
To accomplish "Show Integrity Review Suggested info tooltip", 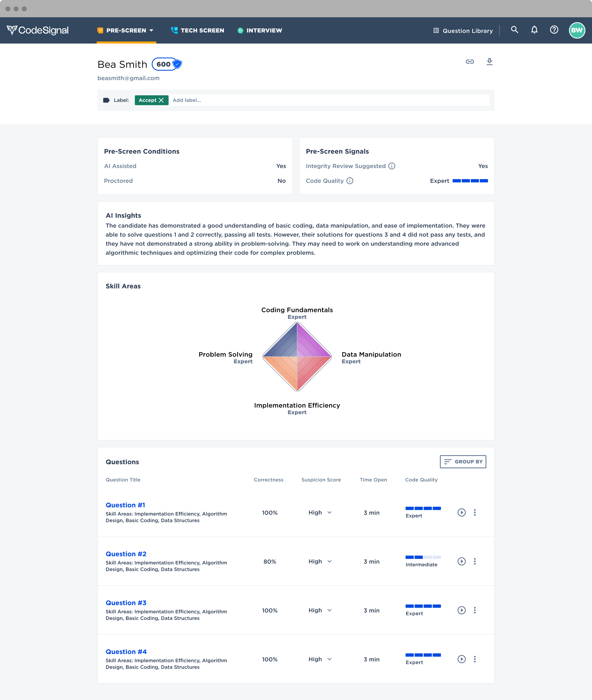I will [392, 166].
